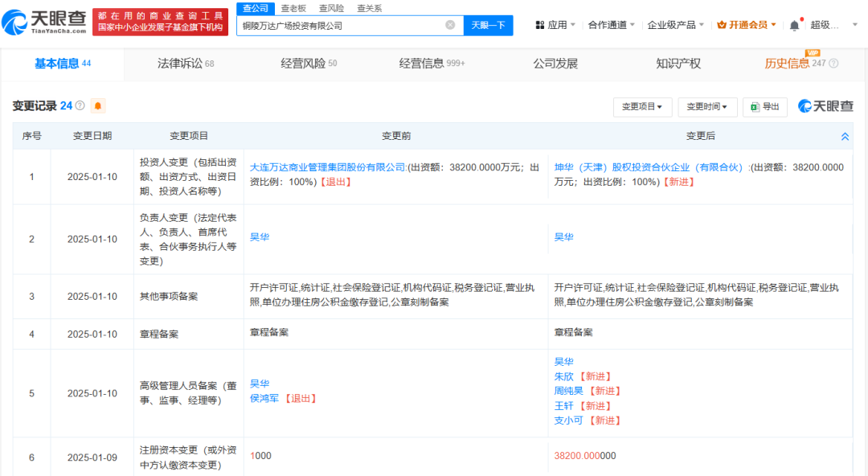Open the notification bell in top bar
The height and width of the screenshot is (476, 868).
(x=794, y=25)
